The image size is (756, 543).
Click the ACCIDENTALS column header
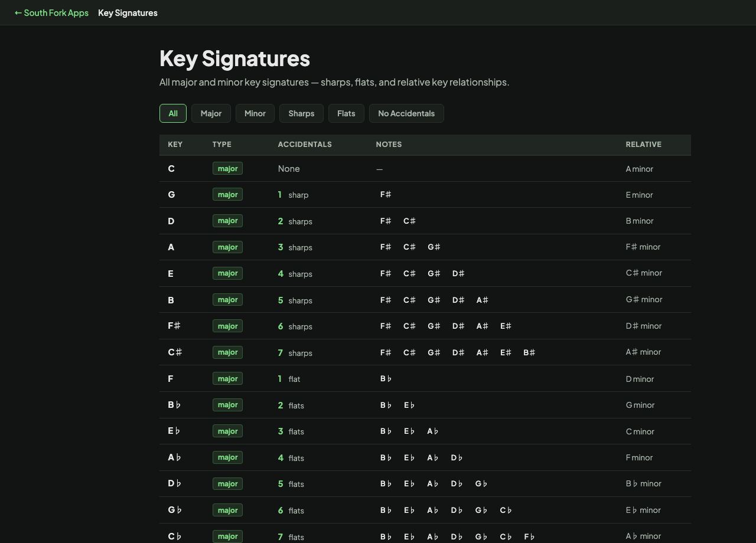pyautogui.click(x=305, y=144)
